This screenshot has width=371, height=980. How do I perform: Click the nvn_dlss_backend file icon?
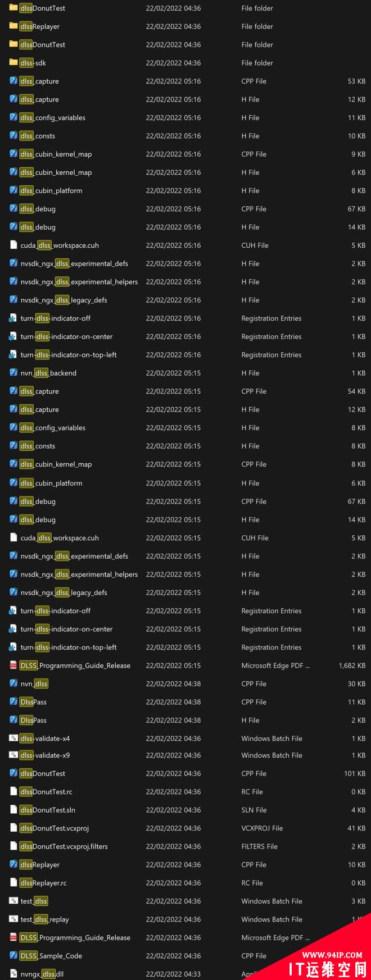pyautogui.click(x=13, y=373)
